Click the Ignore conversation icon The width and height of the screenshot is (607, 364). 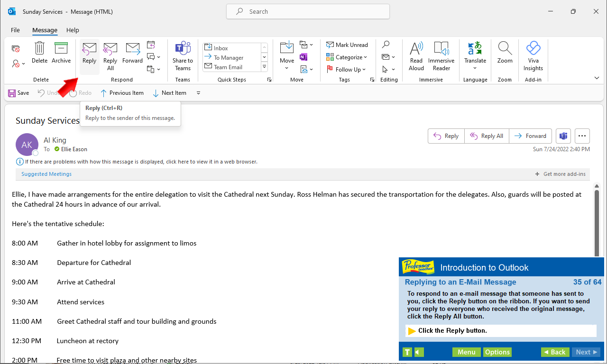16,49
